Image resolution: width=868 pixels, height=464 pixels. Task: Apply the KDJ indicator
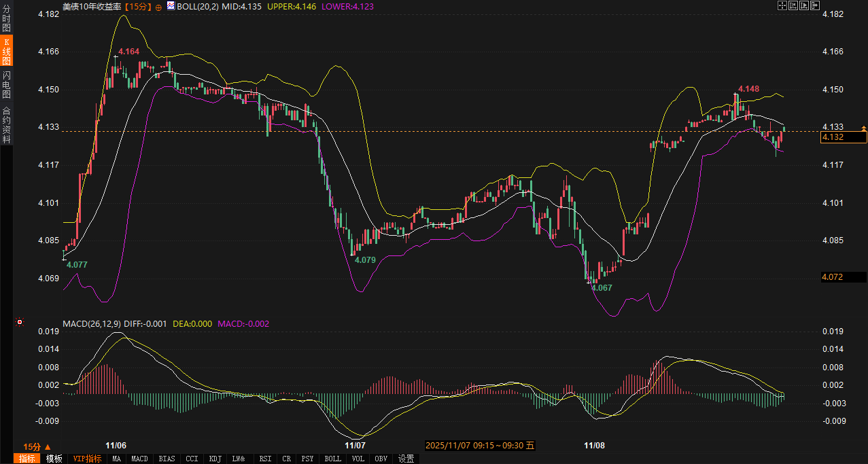[x=215, y=459]
